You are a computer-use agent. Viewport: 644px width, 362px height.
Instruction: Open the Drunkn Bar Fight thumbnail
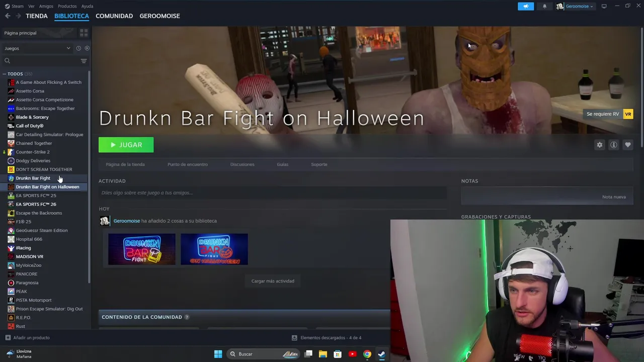pyautogui.click(x=142, y=249)
